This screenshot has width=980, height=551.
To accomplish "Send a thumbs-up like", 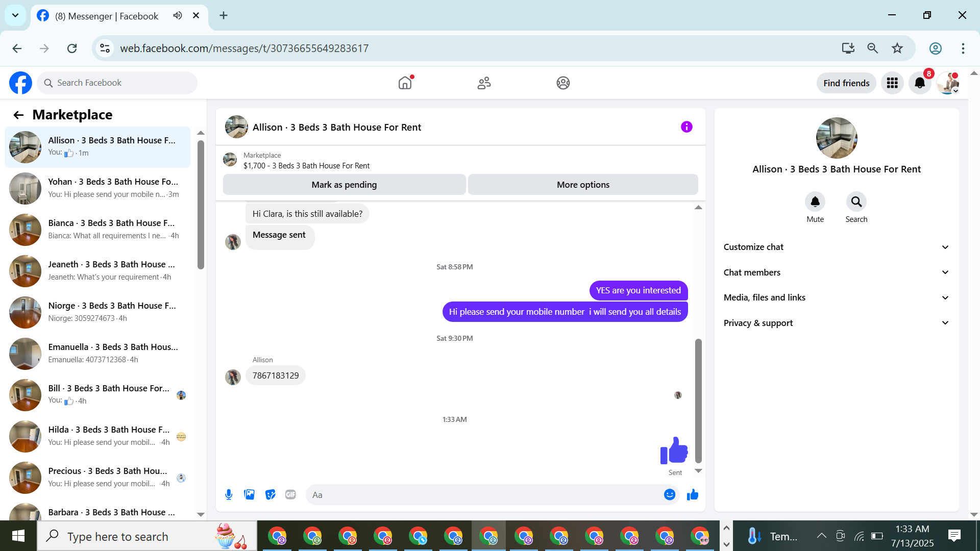I will (x=693, y=494).
